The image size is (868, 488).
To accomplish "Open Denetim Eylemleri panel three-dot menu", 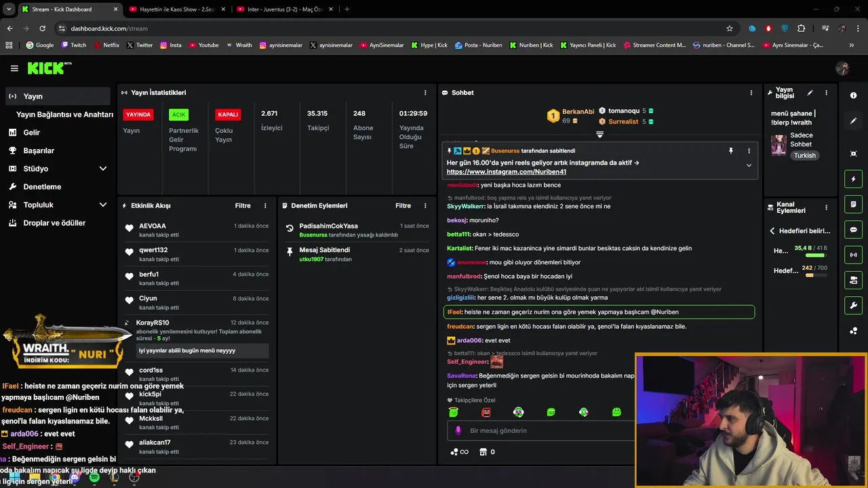I will [x=425, y=205].
